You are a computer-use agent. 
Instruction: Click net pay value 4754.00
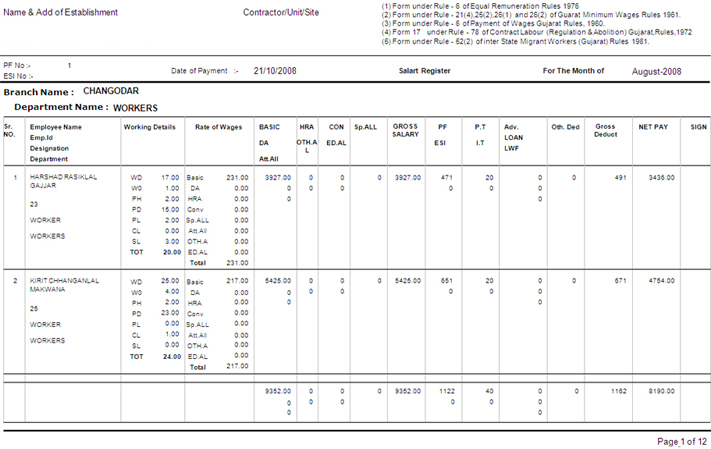(661, 281)
